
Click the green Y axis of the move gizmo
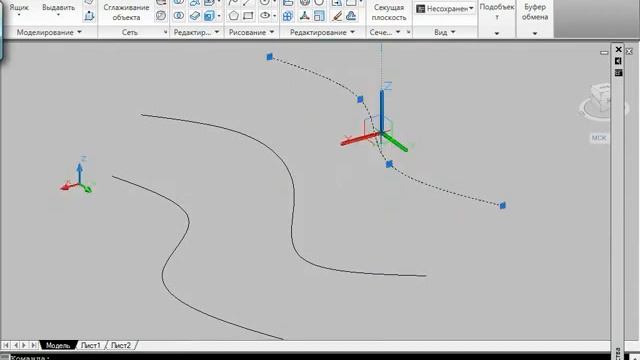[397, 142]
